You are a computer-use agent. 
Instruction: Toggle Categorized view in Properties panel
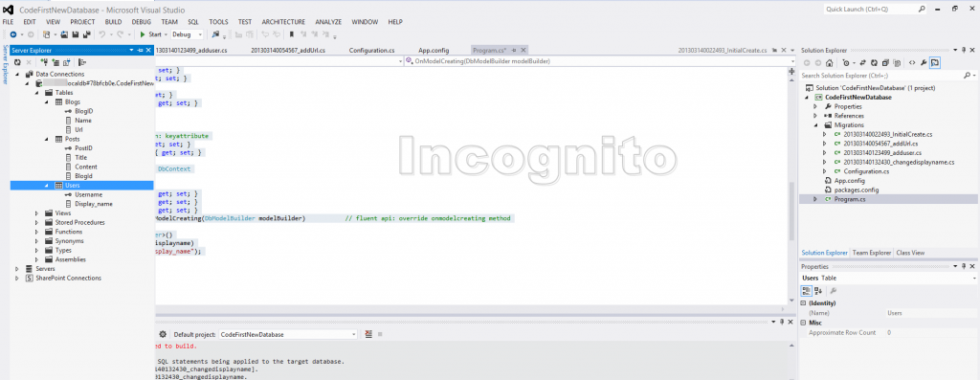[x=806, y=291]
